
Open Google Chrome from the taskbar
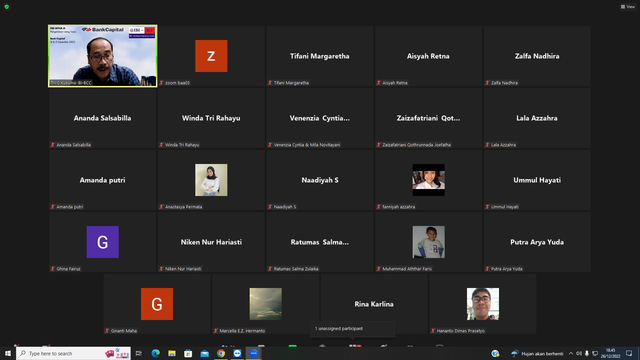tap(221, 353)
